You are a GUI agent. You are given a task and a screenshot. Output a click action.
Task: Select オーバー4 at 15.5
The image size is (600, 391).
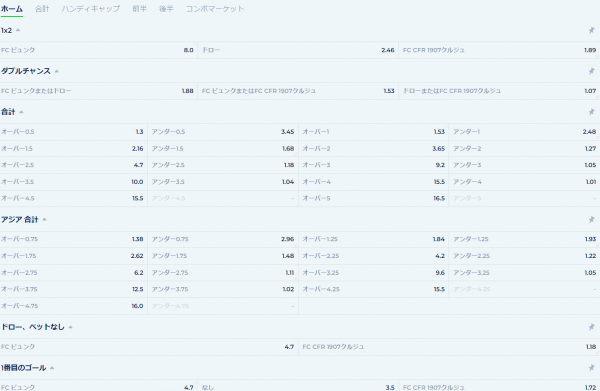pyautogui.click(x=373, y=182)
